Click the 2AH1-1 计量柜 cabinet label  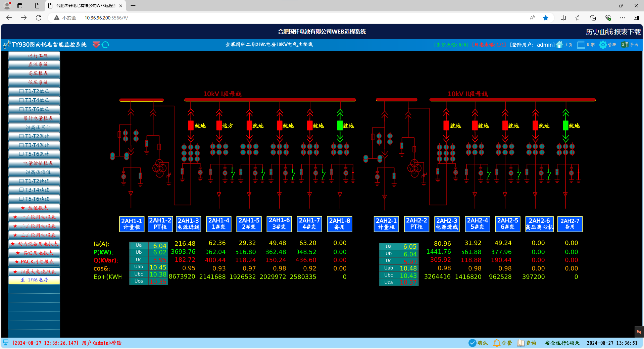(x=132, y=224)
